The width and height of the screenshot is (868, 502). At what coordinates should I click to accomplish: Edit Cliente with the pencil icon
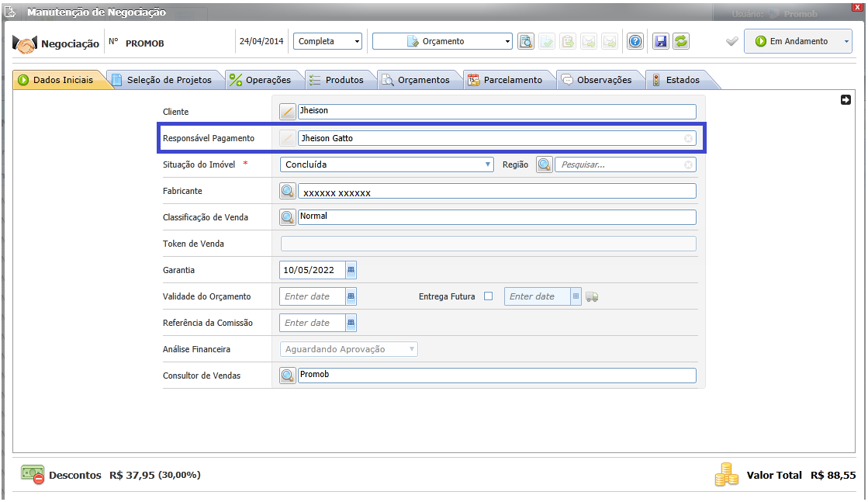pyautogui.click(x=287, y=112)
